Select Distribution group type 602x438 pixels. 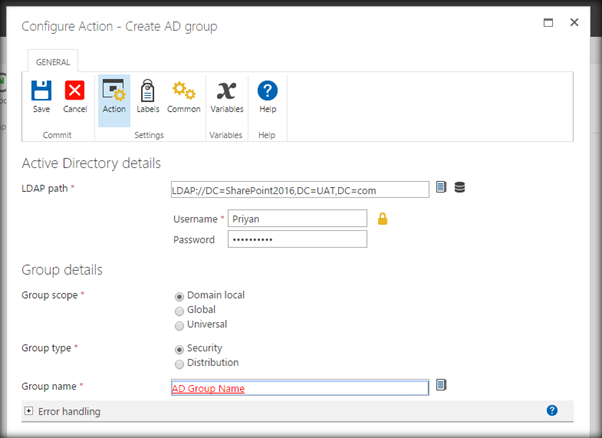click(x=180, y=363)
